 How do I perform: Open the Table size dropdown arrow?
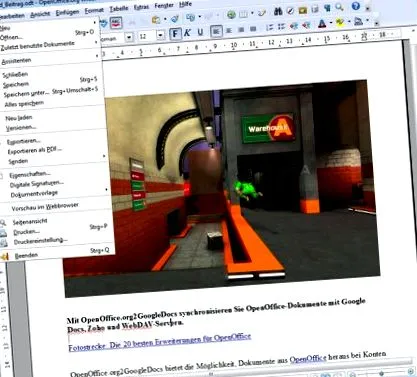tap(252, 13)
